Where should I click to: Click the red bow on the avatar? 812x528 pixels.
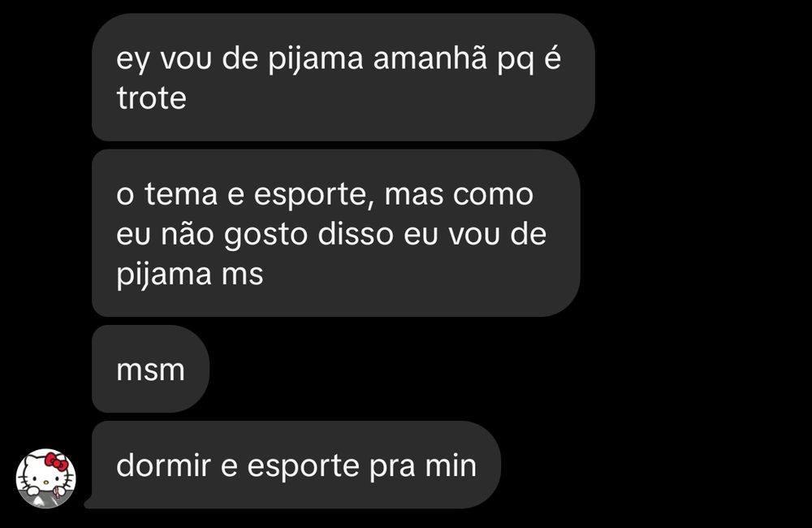[56, 461]
